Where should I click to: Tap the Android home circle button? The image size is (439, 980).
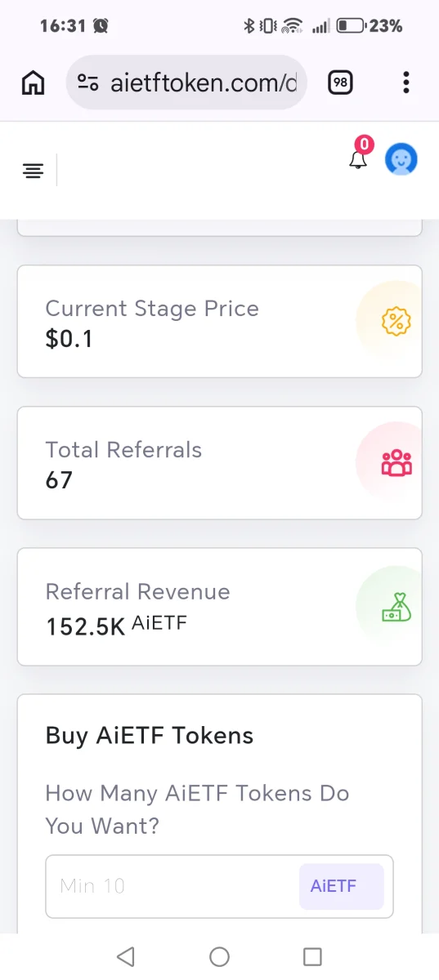[x=219, y=956]
